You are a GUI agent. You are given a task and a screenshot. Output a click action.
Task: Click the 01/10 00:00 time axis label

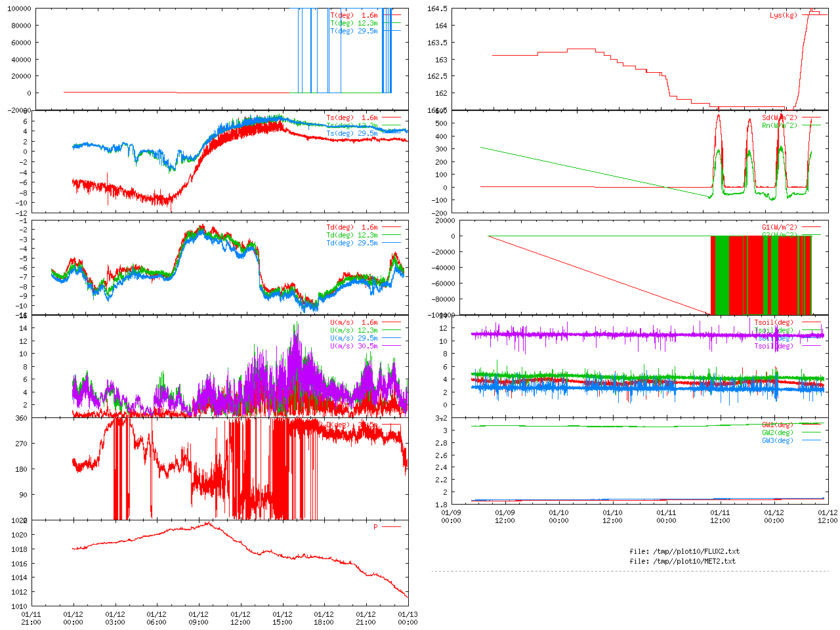(558, 516)
